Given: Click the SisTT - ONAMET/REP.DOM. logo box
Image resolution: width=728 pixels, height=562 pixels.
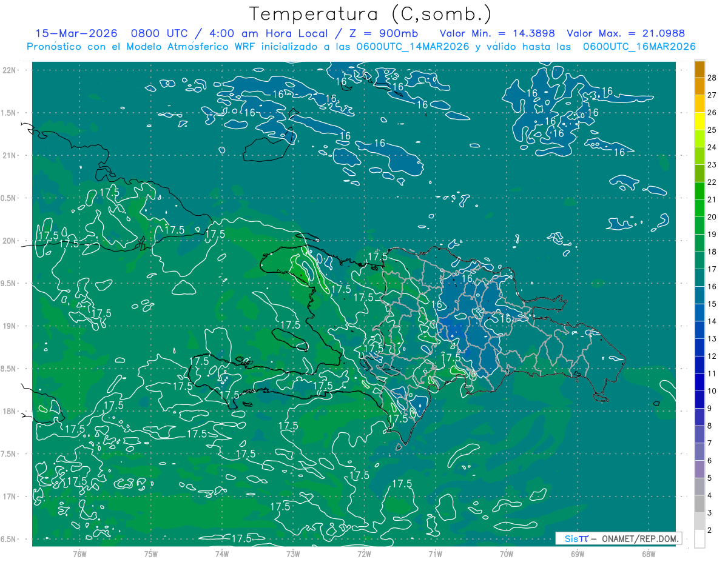Looking at the screenshot, I should point(618,538).
